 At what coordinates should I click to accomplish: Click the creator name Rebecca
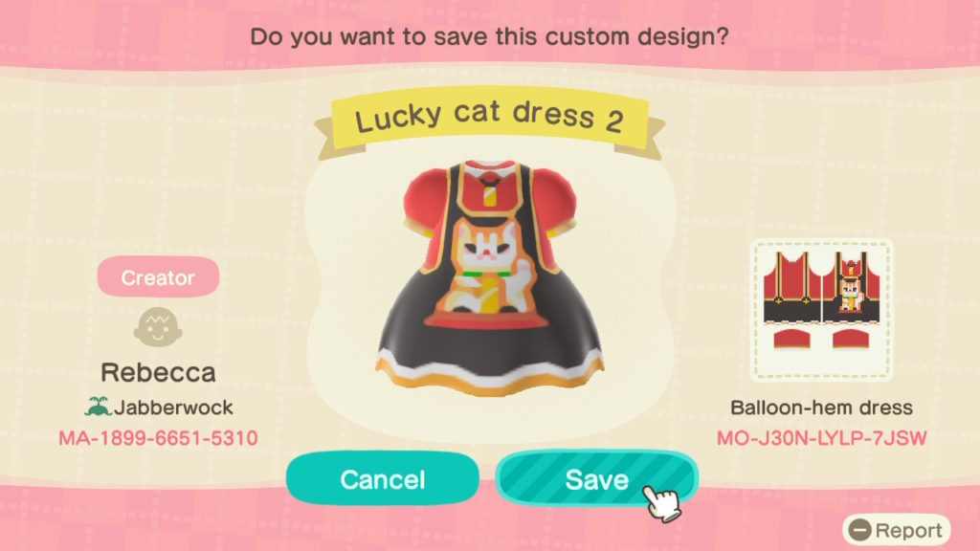coord(158,372)
